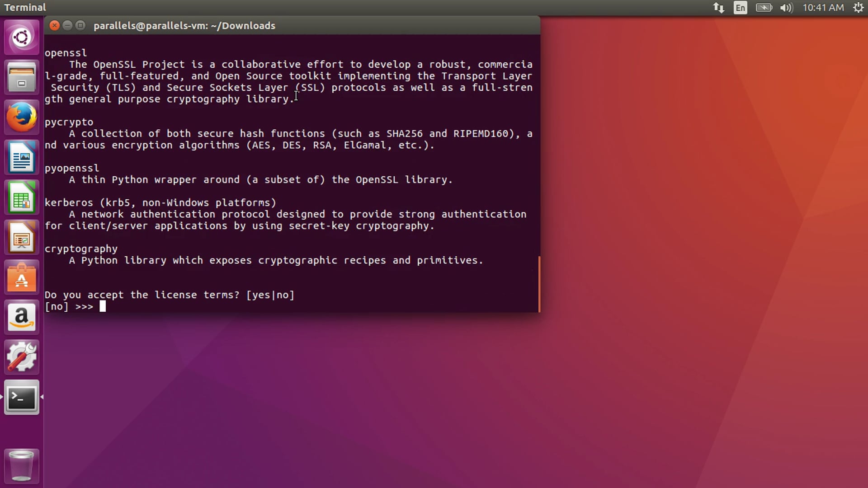
Task: Open the Files file manager
Action: [x=22, y=77]
